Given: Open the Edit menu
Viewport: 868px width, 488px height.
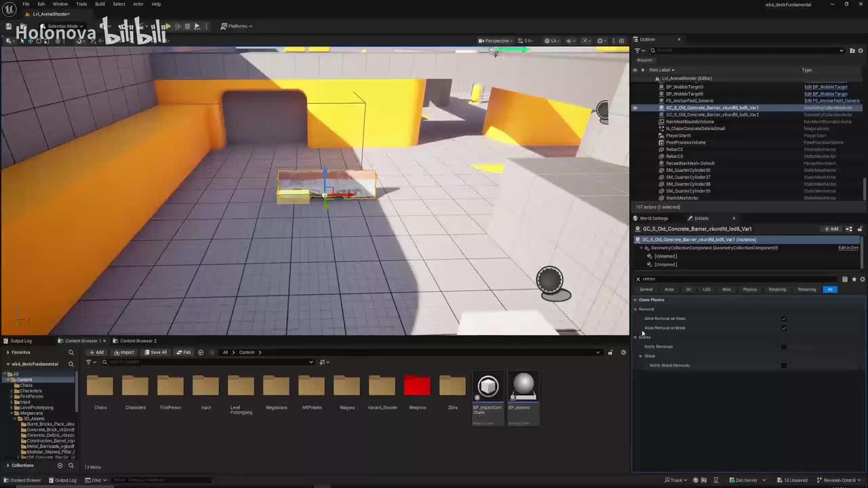Looking at the screenshot, I should [41, 4].
